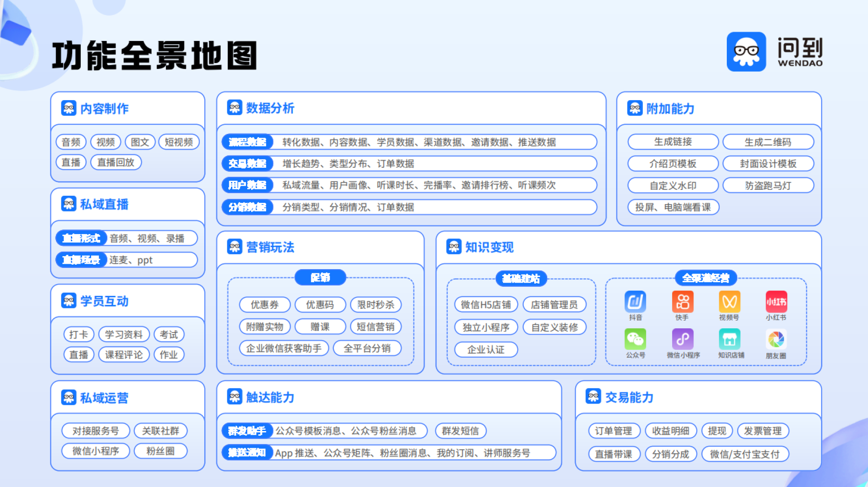Screen dimensions: 868x487
Task: Click the mascot icon beside 附加能力
Action: click(x=635, y=108)
